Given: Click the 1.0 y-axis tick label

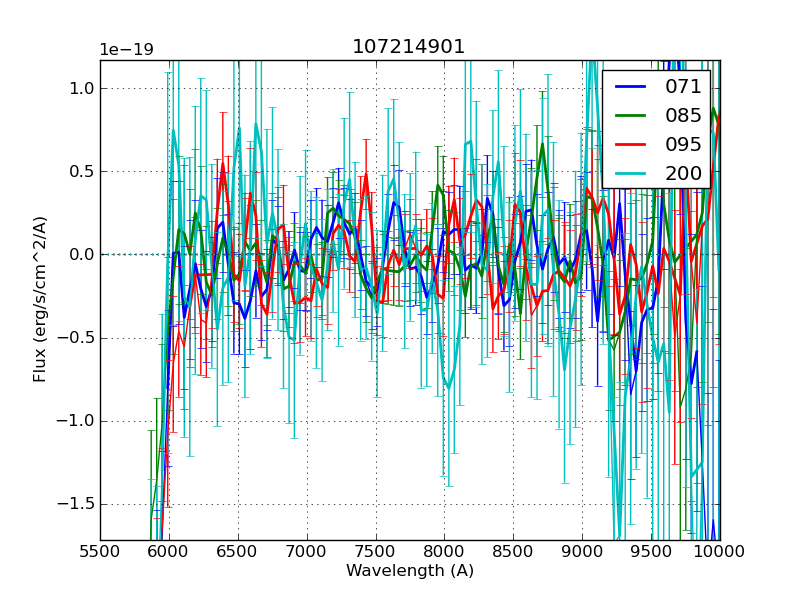Looking at the screenshot, I should pyautogui.click(x=81, y=88).
